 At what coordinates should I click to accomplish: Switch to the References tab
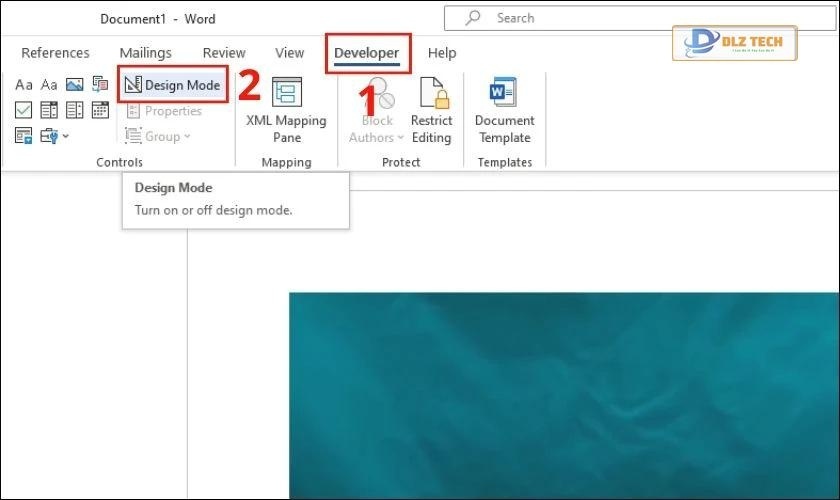pos(55,53)
